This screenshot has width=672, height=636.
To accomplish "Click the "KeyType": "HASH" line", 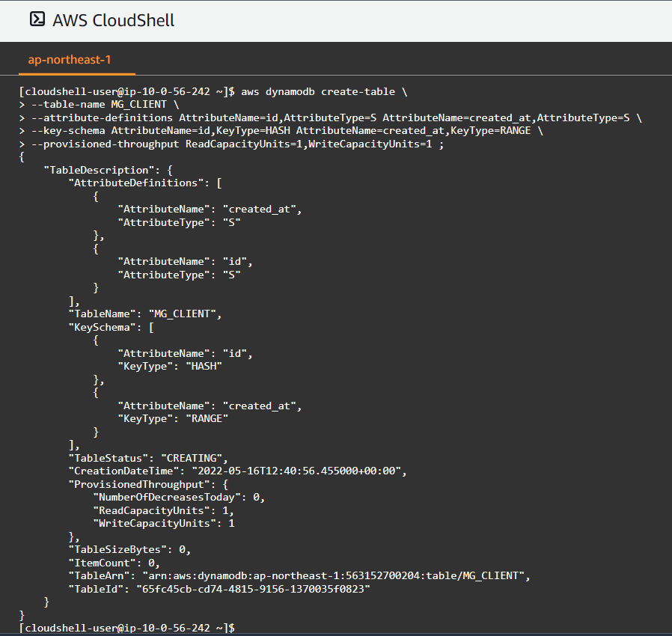I will pyautogui.click(x=170, y=367).
